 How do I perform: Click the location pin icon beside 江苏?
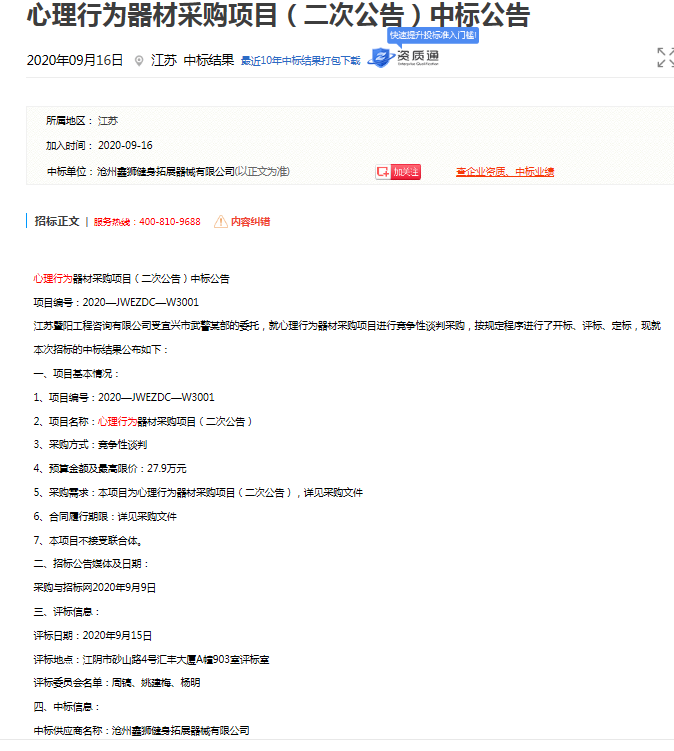point(139,61)
